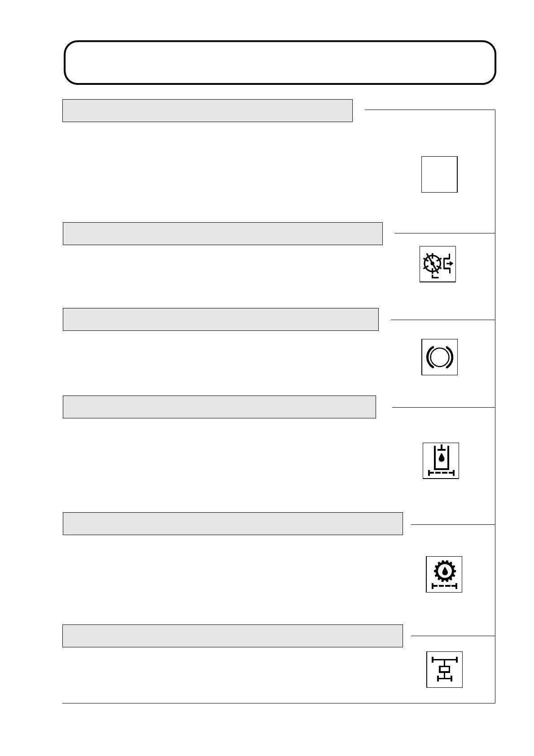The width and height of the screenshot is (534, 756).
Task: Select the second gray heading bar
Action: 222,233
